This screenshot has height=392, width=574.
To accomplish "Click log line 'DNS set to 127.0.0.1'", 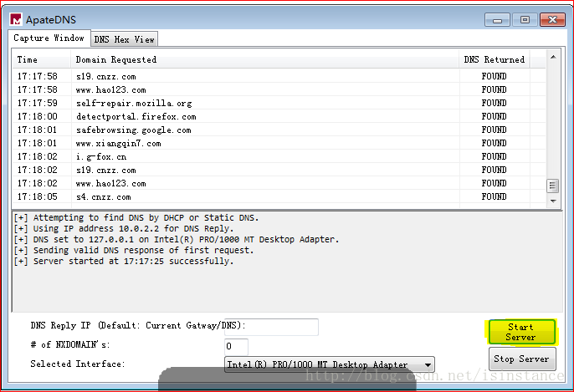I will point(177,240).
